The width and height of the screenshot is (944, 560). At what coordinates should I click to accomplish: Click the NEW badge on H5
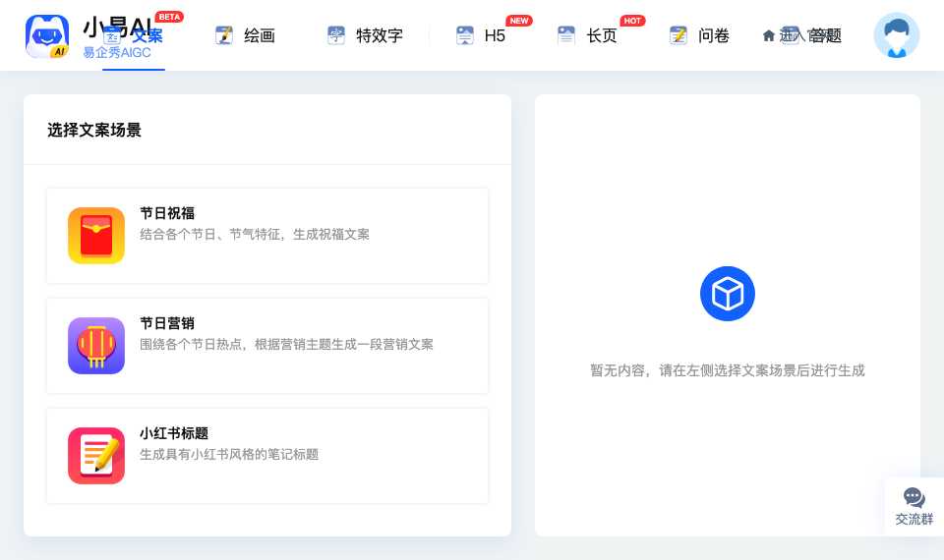click(519, 21)
